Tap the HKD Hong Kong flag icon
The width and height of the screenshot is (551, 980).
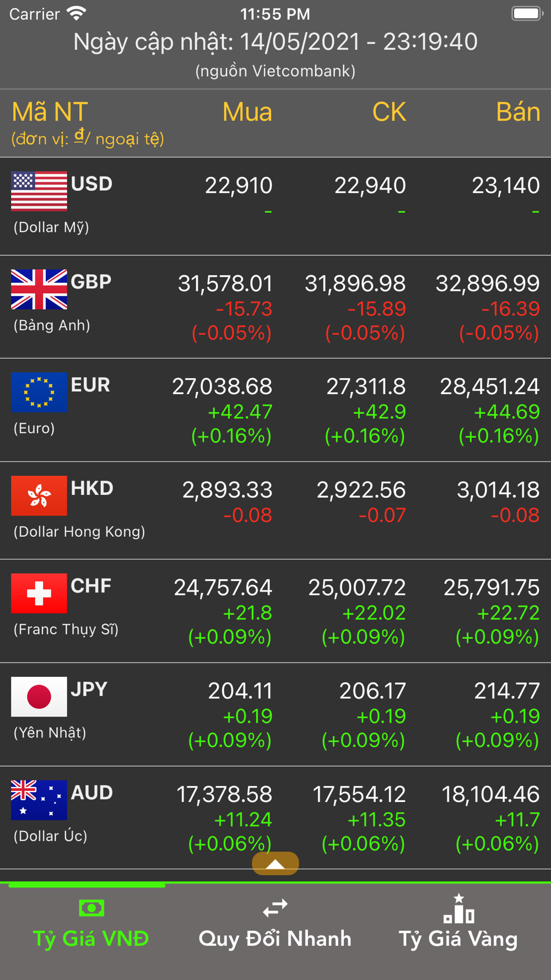click(39, 496)
